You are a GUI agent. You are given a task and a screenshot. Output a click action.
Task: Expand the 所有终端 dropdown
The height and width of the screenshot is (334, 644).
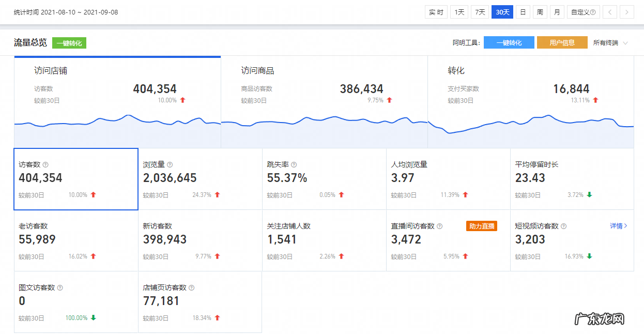611,43
